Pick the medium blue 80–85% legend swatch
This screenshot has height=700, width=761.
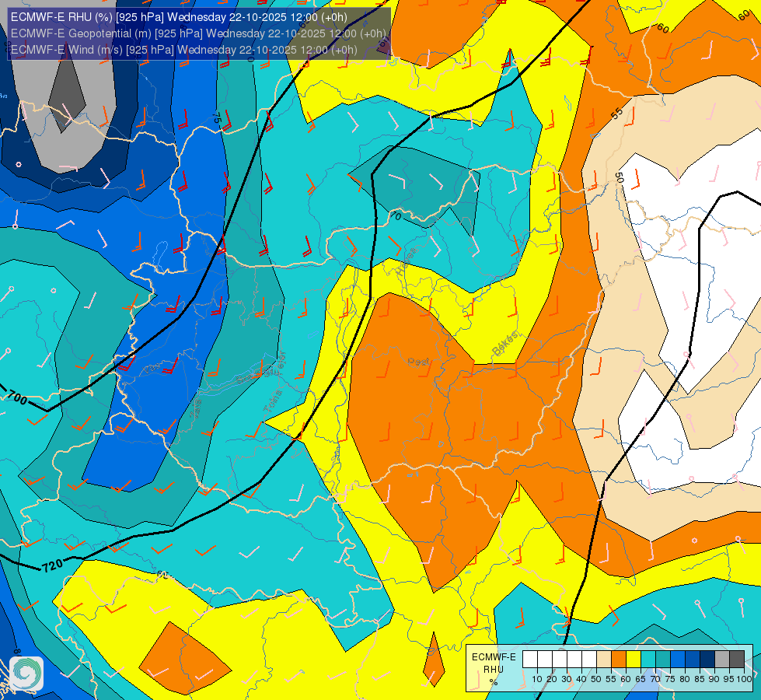click(693, 660)
